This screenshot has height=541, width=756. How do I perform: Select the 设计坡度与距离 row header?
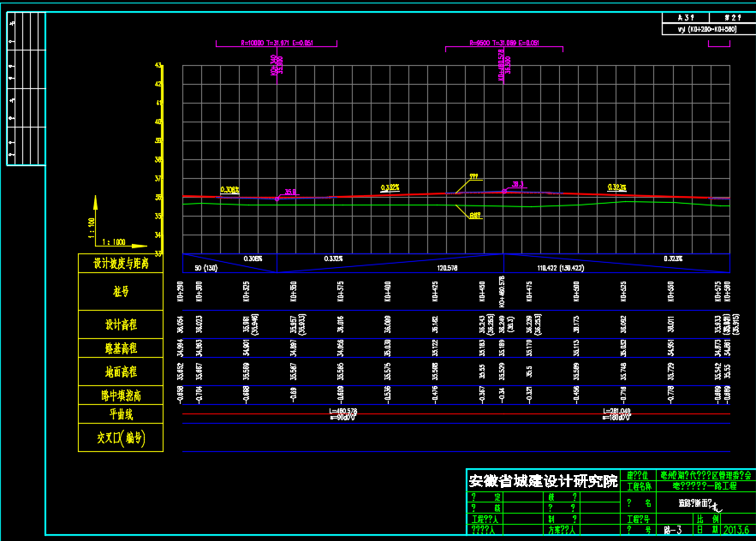pyautogui.click(x=121, y=263)
